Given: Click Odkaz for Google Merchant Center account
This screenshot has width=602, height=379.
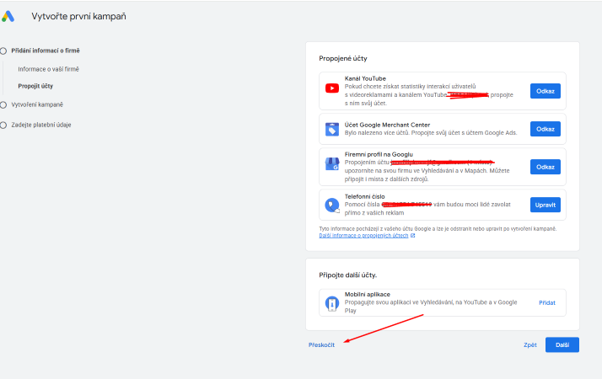Looking at the screenshot, I should pos(545,129).
